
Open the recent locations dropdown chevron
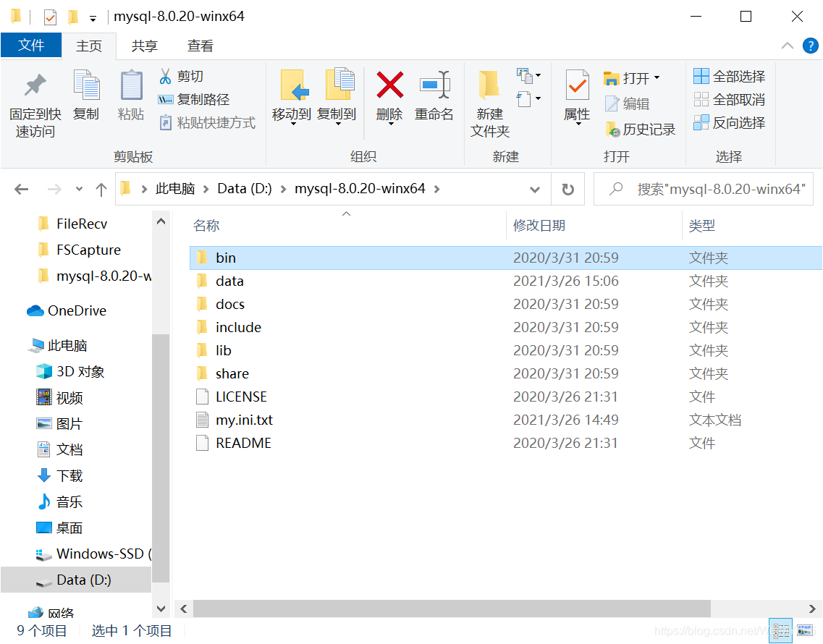click(79, 189)
